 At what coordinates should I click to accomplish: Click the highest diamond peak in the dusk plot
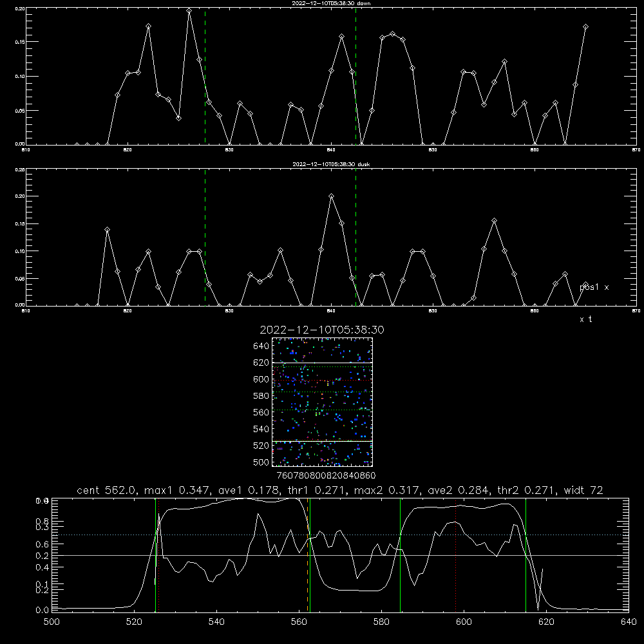[332, 196]
